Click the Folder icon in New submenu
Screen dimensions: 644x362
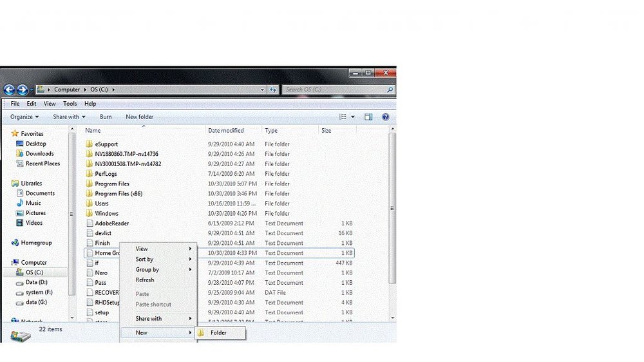(201, 333)
